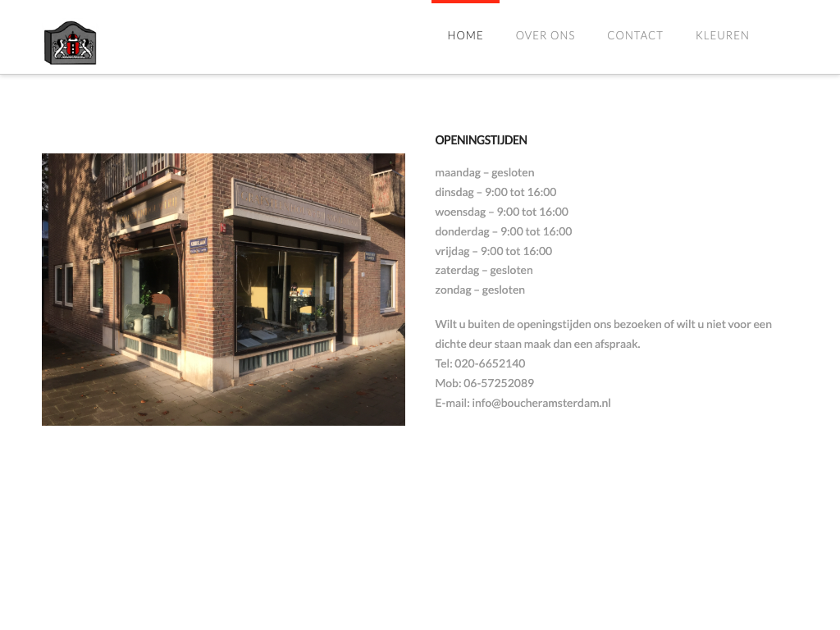Viewport: 840px width, 630px height.
Task: Open the CONTACT page
Action: (635, 35)
